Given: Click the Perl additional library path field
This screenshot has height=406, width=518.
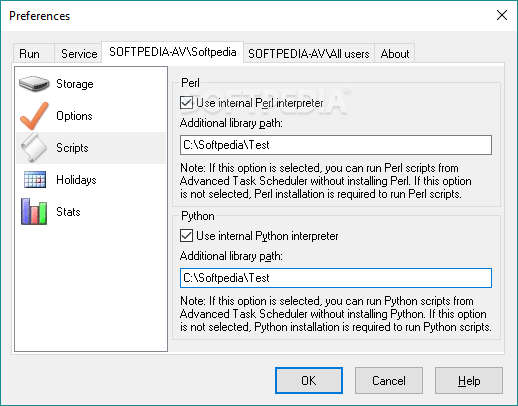Looking at the screenshot, I should (336, 145).
